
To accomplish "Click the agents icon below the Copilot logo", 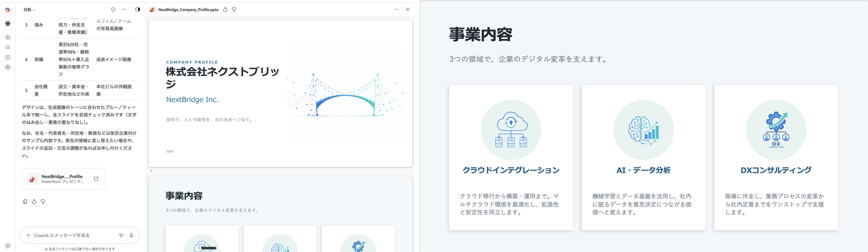I will pyautogui.click(x=8, y=23).
